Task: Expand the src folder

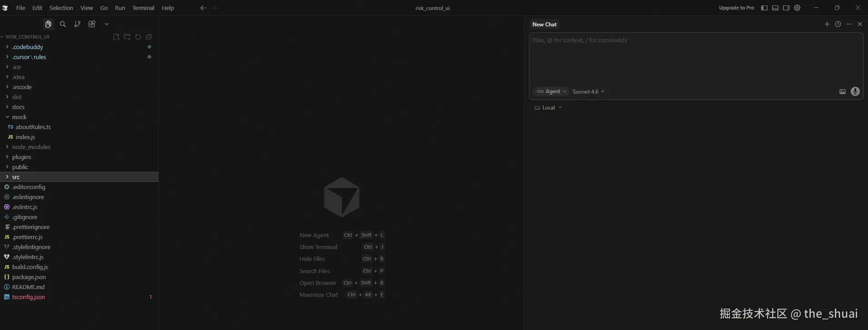Action: pos(16,177)
